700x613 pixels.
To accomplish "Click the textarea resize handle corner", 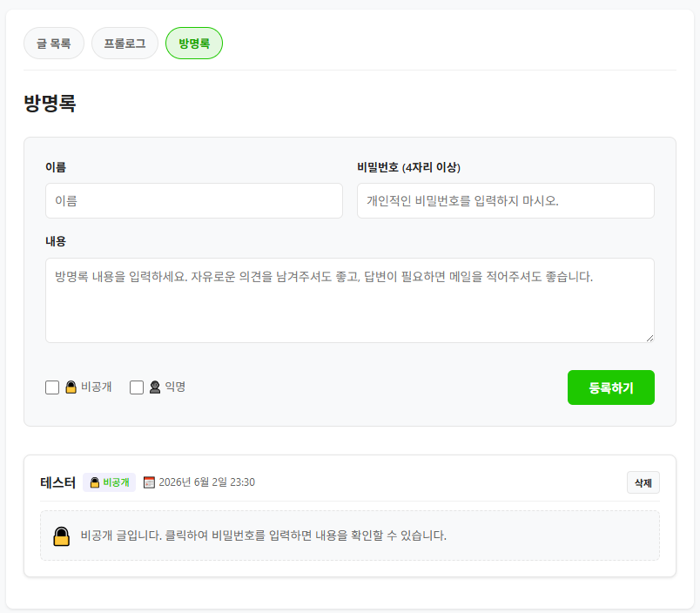I will (650, 339).
